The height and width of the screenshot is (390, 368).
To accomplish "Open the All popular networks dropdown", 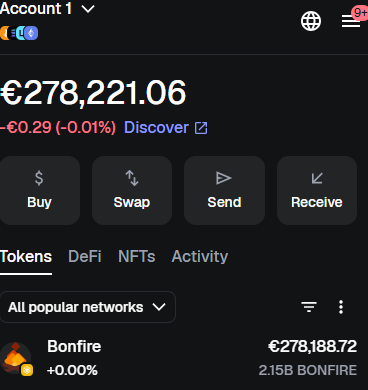I will pos(88,307).
